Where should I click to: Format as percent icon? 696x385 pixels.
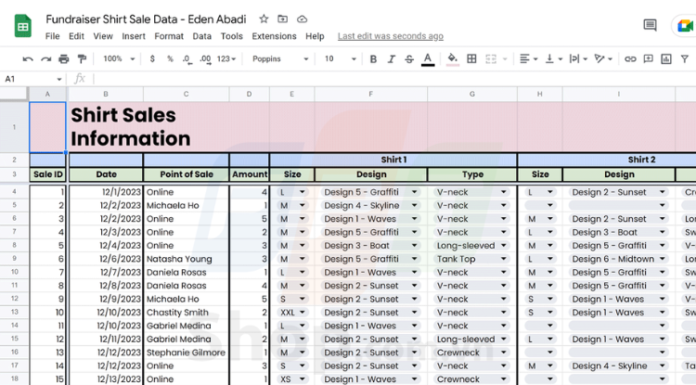coord(170,59)
